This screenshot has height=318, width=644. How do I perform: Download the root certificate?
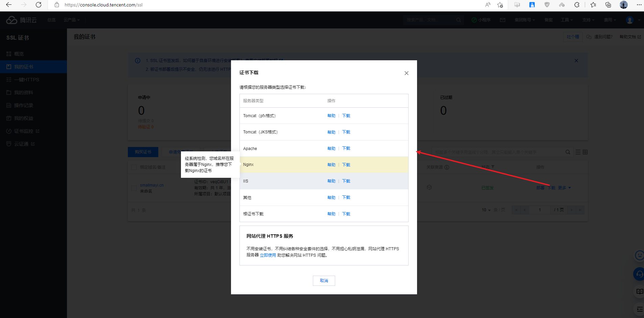[346, 214]
